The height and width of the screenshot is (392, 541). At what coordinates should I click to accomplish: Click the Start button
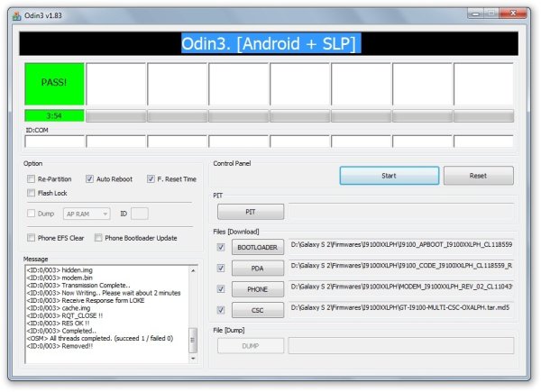[x=390, y=176]
